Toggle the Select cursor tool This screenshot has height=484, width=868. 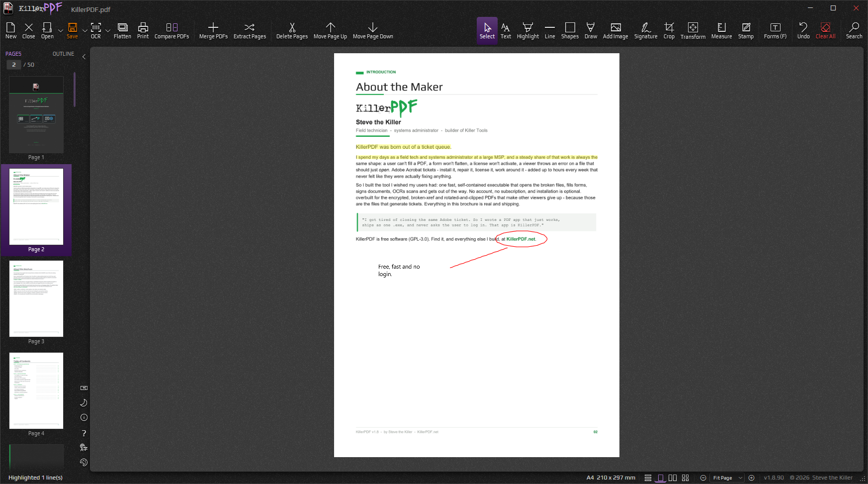click(487, 30)
